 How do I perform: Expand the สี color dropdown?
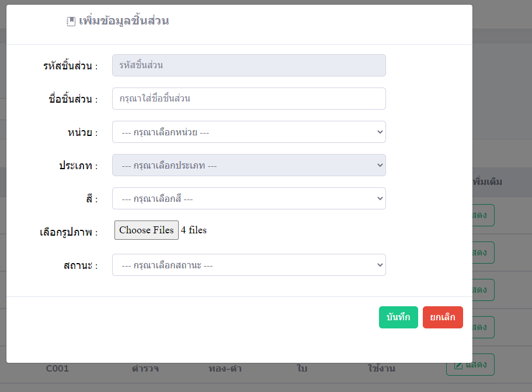tap(249, 198)
